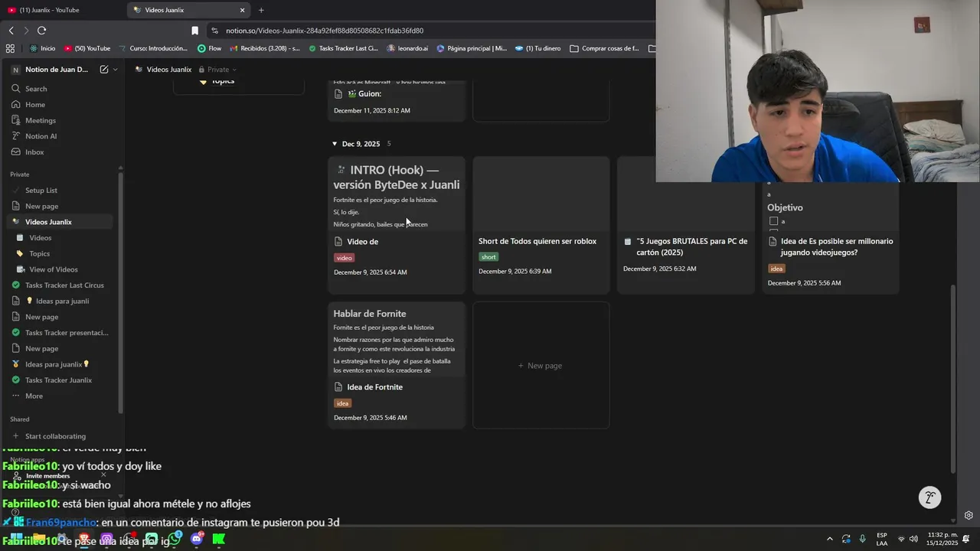
Task: Open the Inbox in sidebar
Action: coord(61,152)
